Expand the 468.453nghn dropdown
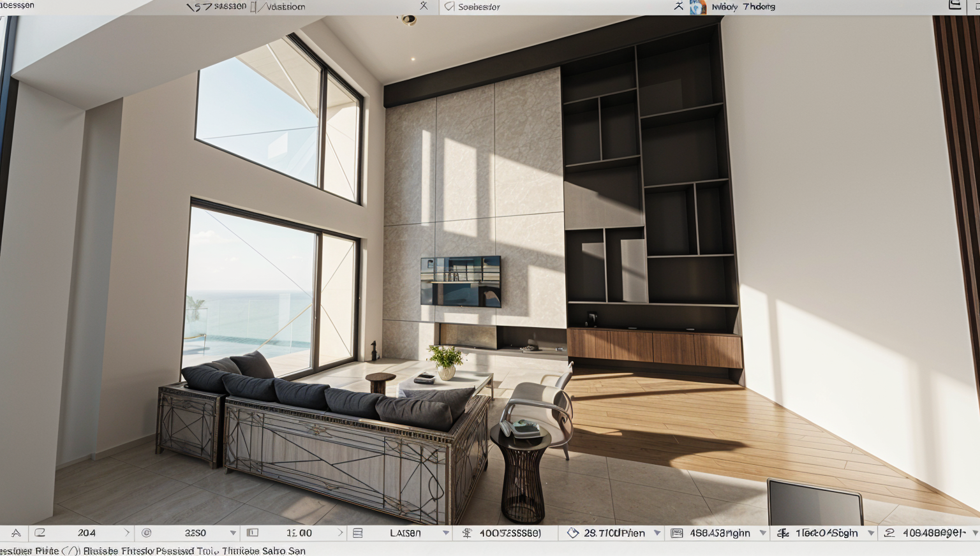 pyautogui.click(x=762, y=533)
